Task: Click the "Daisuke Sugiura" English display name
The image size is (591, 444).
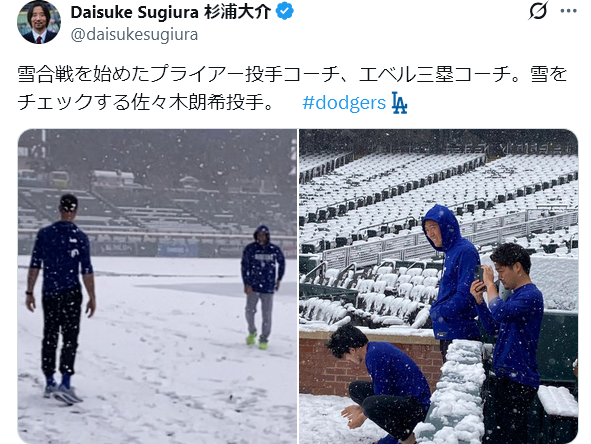Action: (x=135, y=12)
